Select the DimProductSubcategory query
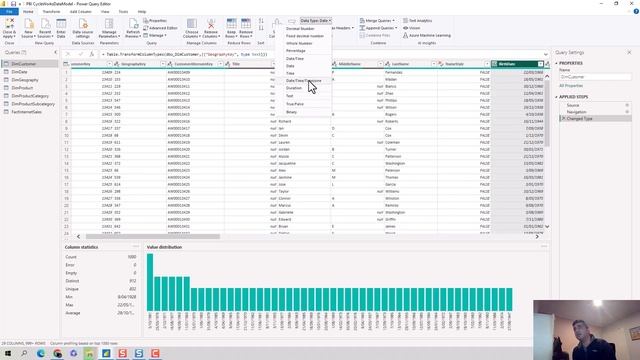 click(x=29, y=104)
